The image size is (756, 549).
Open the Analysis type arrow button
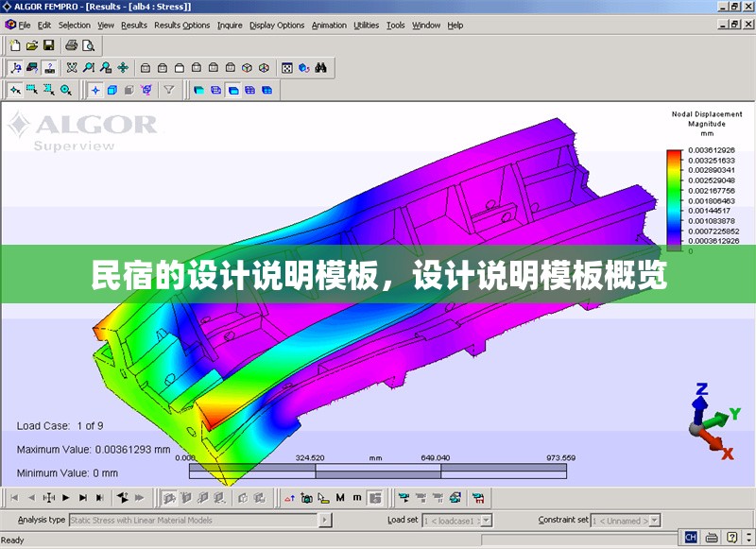pos(325,520)
